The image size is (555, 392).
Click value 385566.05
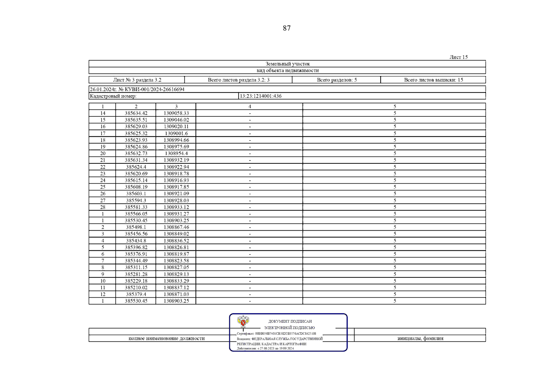pyautogui.click(x=136, y=214)
